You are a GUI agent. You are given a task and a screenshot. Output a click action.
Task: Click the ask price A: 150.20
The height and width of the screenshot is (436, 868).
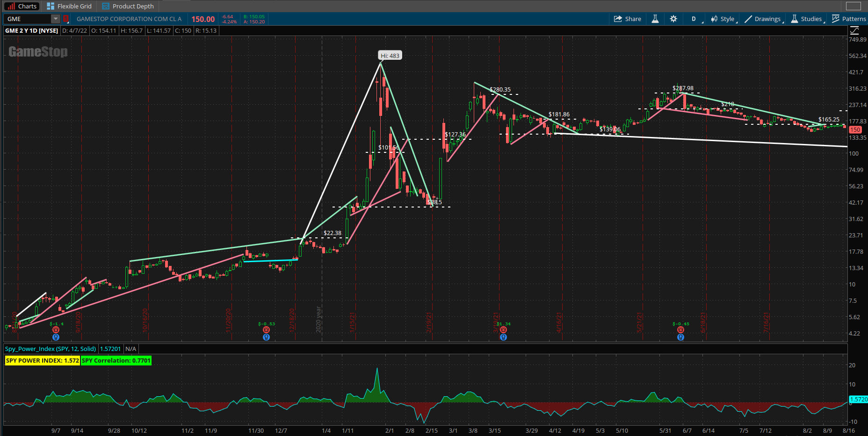click(254, 22)
